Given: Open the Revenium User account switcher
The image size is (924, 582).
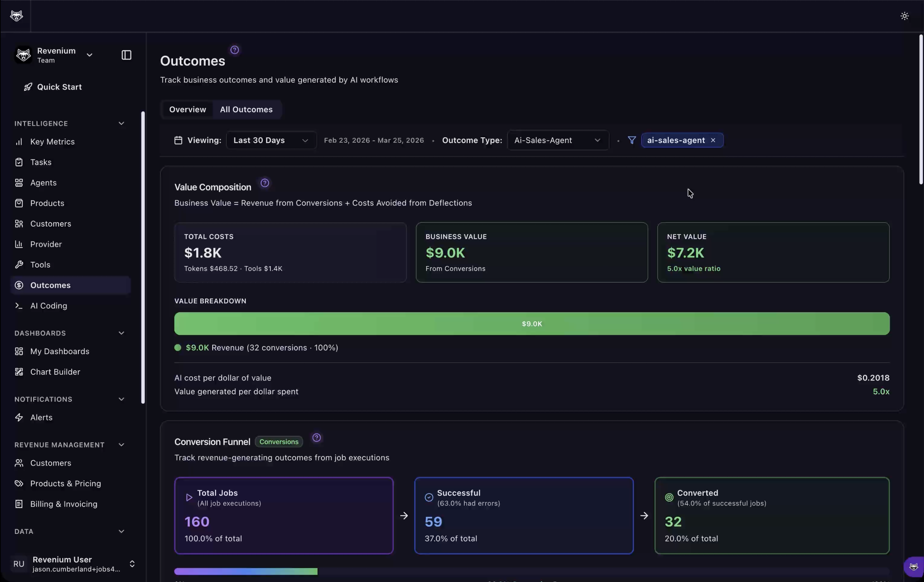Looking at the screenshot, I should pyautogui.click(x=73, y=564).
